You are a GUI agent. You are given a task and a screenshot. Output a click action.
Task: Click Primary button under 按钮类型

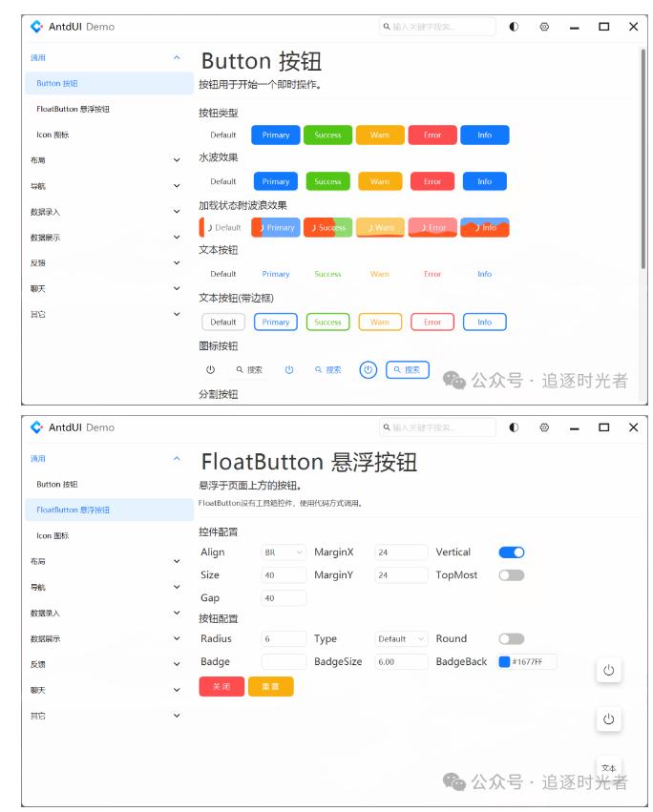tap(276, 135)
